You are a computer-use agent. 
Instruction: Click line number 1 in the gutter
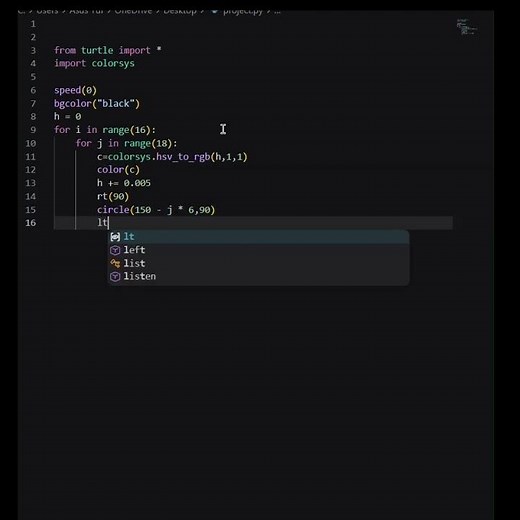(33, 24)
